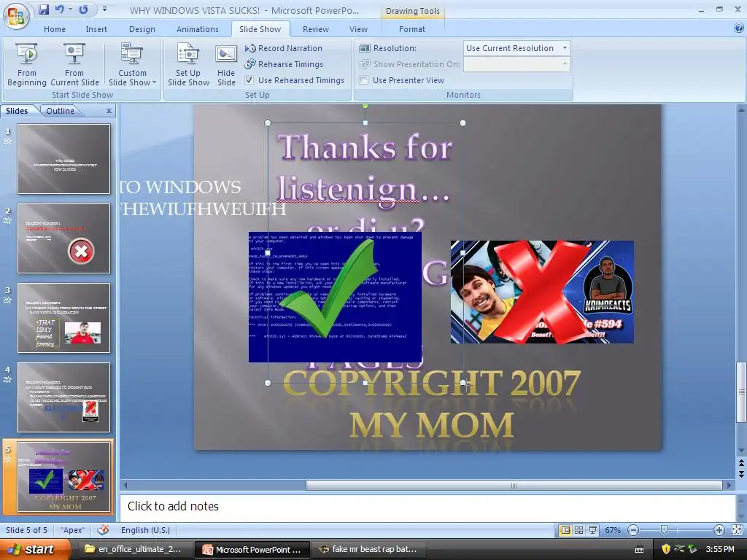
Task: Open the Office Button menu
Action: tap(16, 15)
